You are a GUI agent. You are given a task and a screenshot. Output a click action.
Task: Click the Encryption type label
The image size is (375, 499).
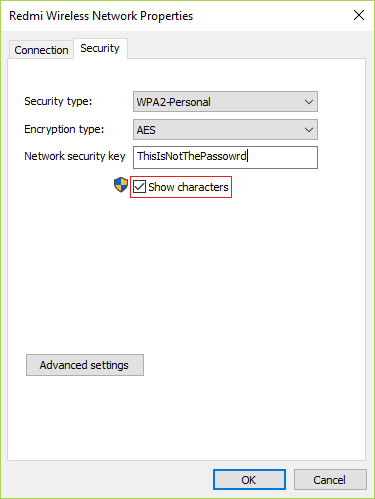[64, 129]
